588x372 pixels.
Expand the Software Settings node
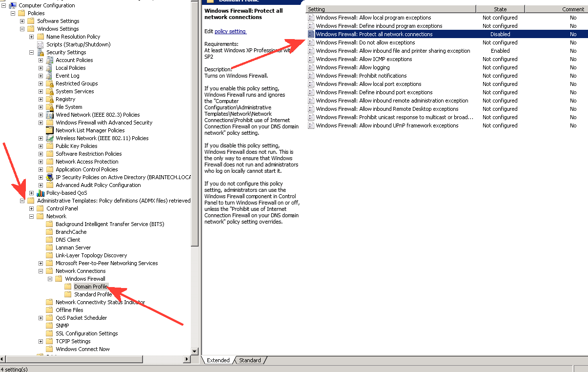[22, 21]
